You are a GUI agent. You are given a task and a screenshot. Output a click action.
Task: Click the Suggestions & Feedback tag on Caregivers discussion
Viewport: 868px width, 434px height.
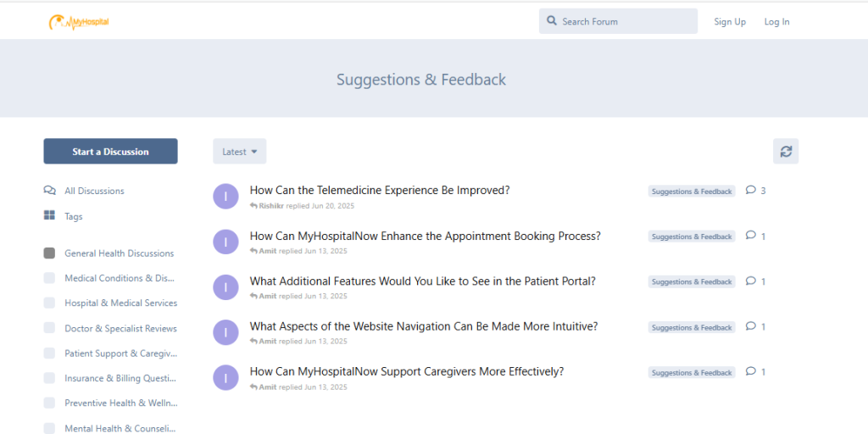tap(691, 373)
